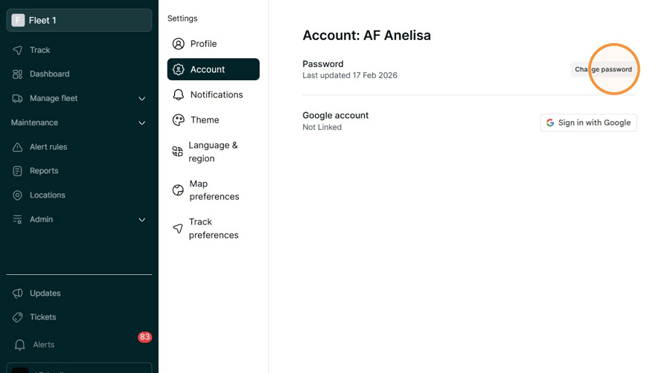Click the Admin list-settings icon
This screenshot has height=373, width=670.
[18, 220]
